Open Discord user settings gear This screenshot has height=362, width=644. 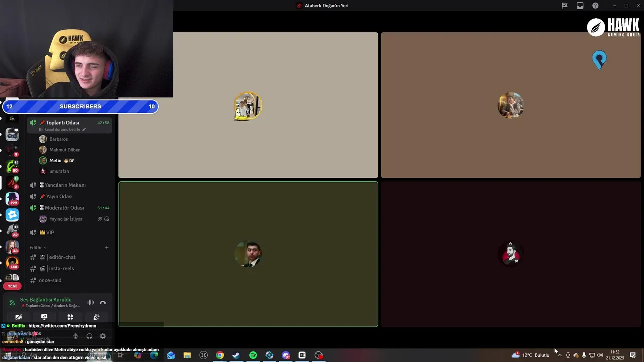click(103, 336)
